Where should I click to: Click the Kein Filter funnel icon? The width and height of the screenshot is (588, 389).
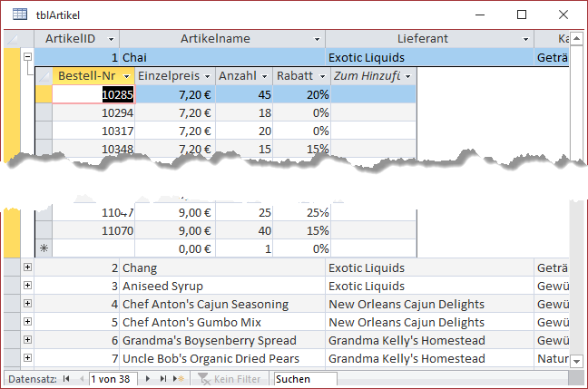click(x=204, y=379)
